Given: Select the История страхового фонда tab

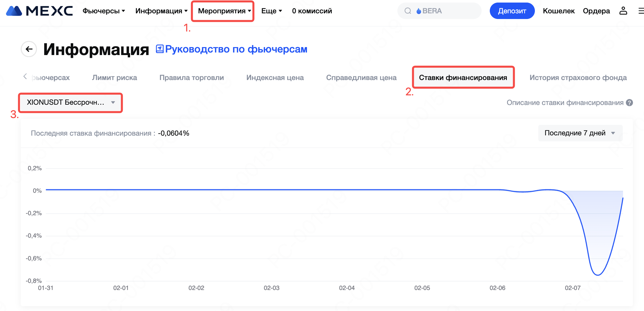Looking at the screenshot, I should pos(578,77).
